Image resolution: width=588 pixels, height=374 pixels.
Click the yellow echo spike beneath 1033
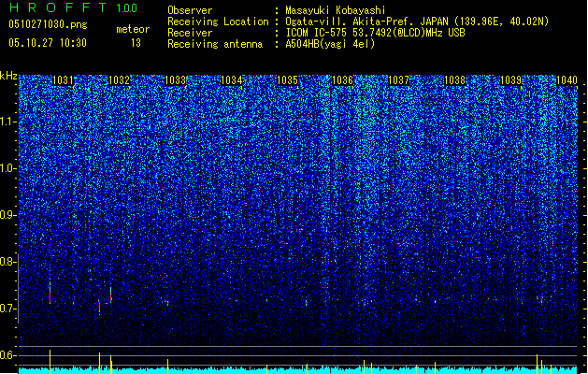point(167,367)
